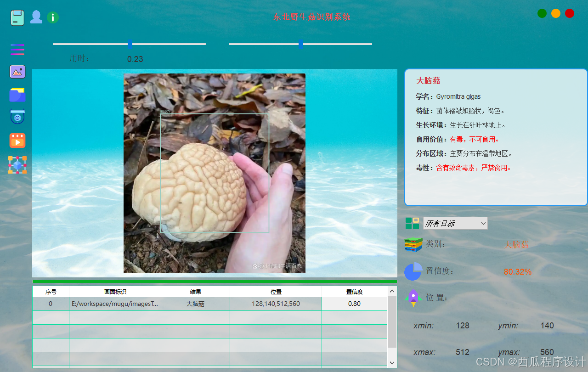Click the xmin value 128
This screenshot has width=588, height=372.
(x=463, y=326)
